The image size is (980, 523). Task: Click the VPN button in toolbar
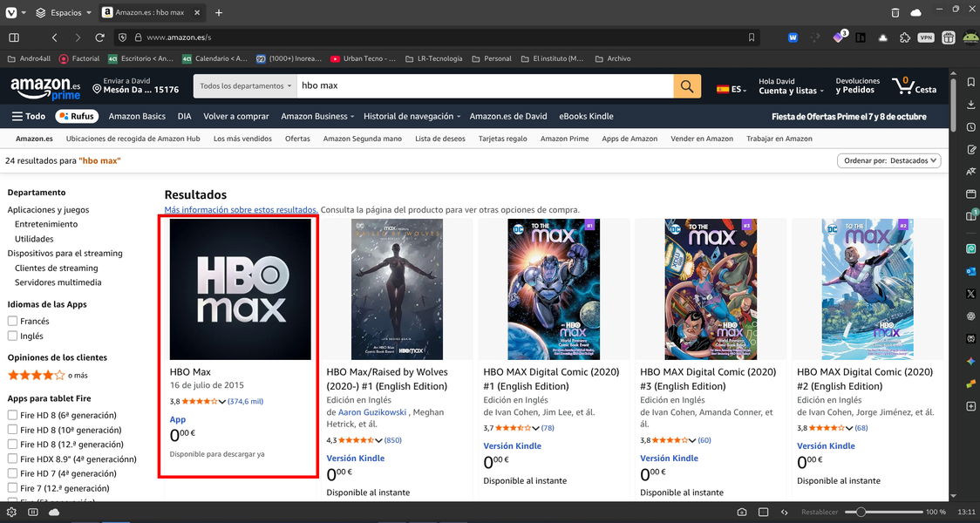click(x=926, y=37)
